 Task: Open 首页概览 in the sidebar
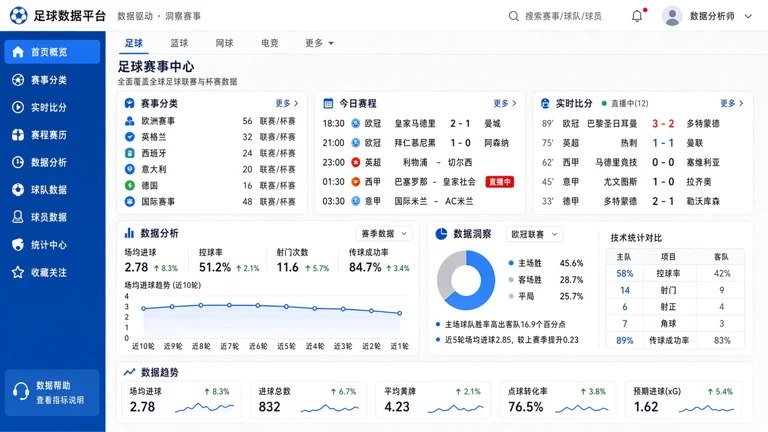tap(52, 52)
